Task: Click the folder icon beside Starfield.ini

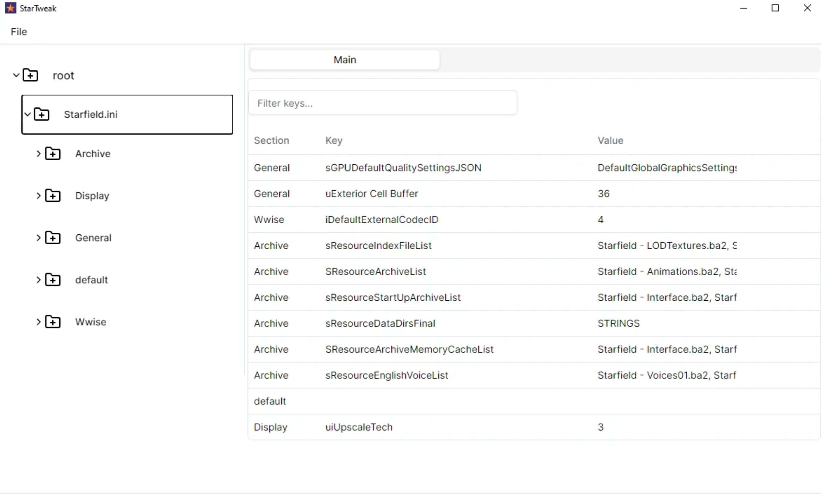Action: (x=42, y=115)
